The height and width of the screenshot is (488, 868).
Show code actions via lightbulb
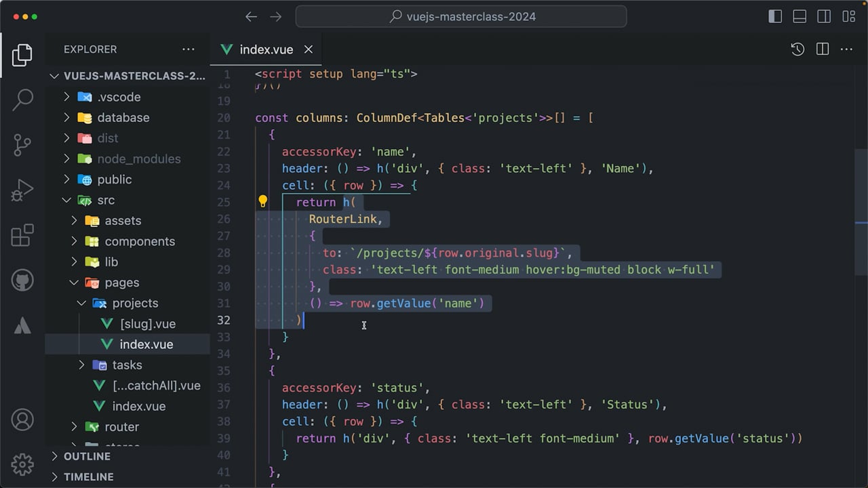[x=263, y=201]
